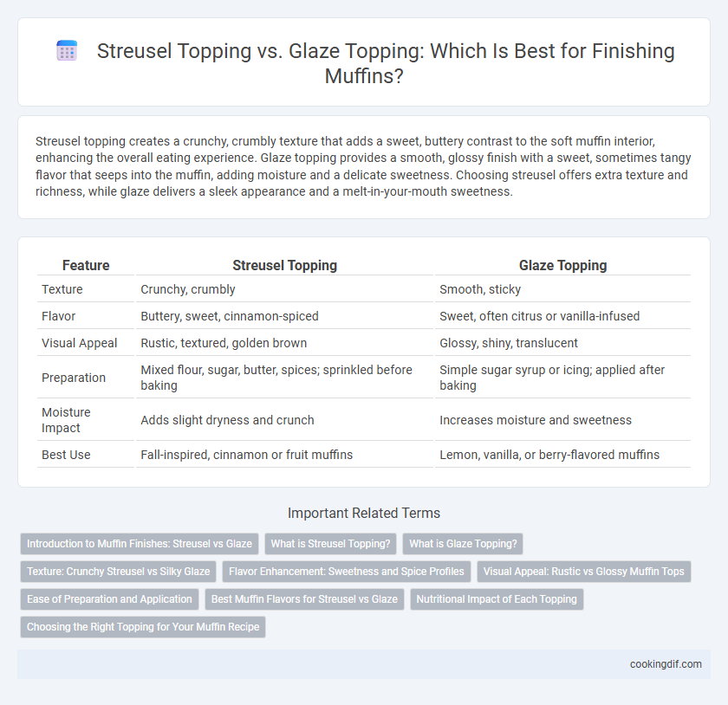728x705 pixels.
Task: Click 'Ease of Preparation and Application' tag
Action: click(109, 599)
